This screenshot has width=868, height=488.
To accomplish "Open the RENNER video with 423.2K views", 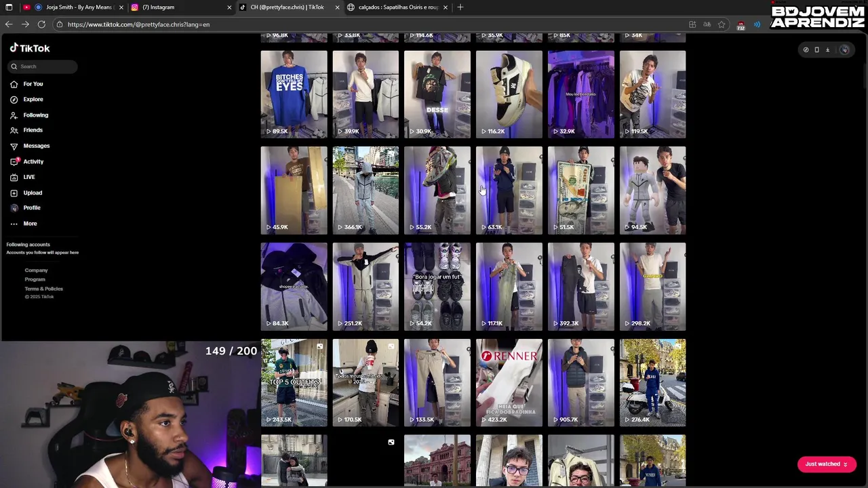I will pos(509,383).
